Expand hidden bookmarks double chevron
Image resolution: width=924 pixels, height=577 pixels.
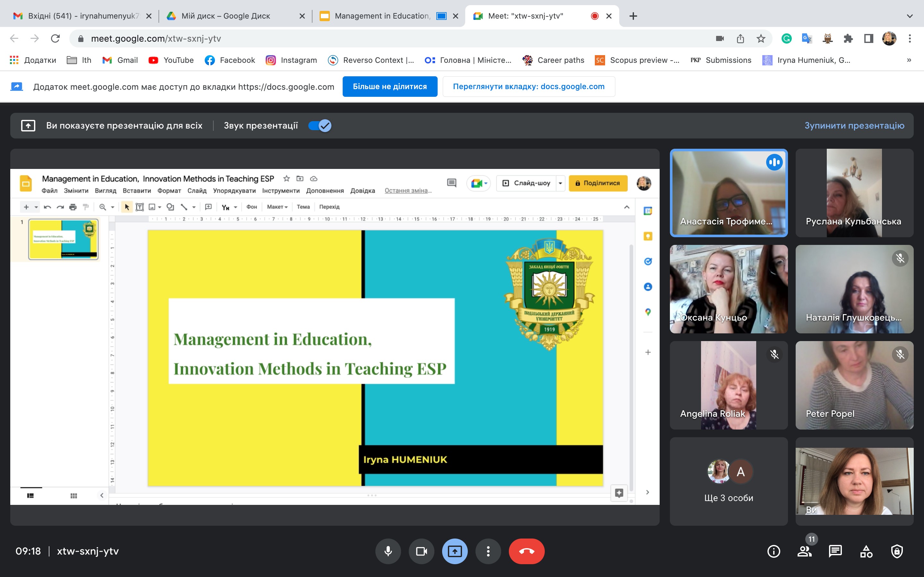909,60
